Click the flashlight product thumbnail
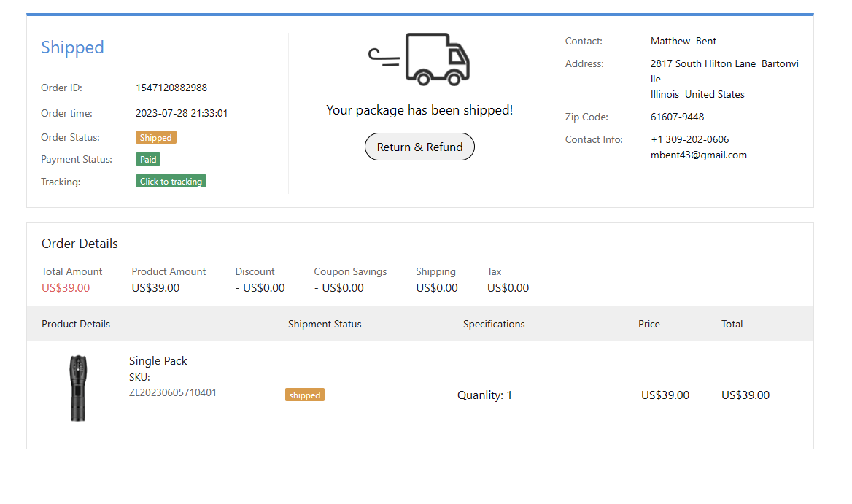The width and height of the screenshot is (852, 504). tap(77, 388)
